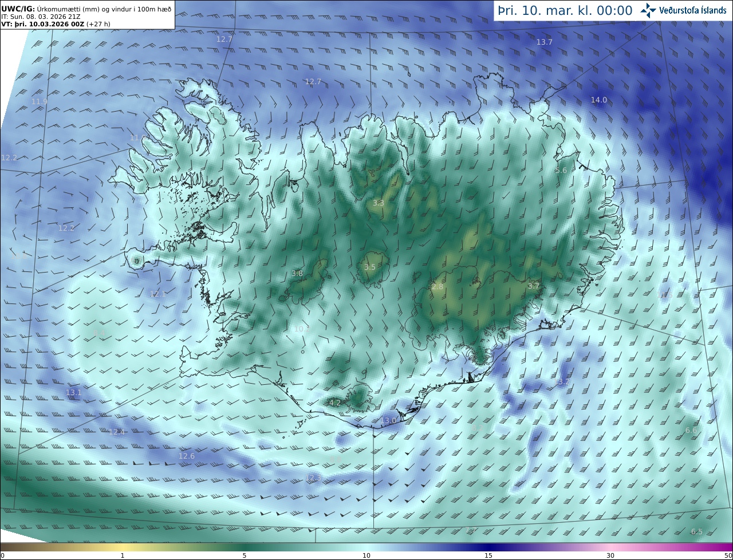
Task: Pick the pink color above the 30 tick
Action: click(x=610, y=547)
